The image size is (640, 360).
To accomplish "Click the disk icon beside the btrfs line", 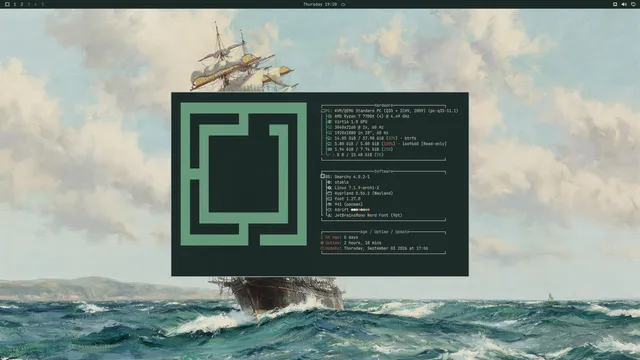I will click(330, 138).
